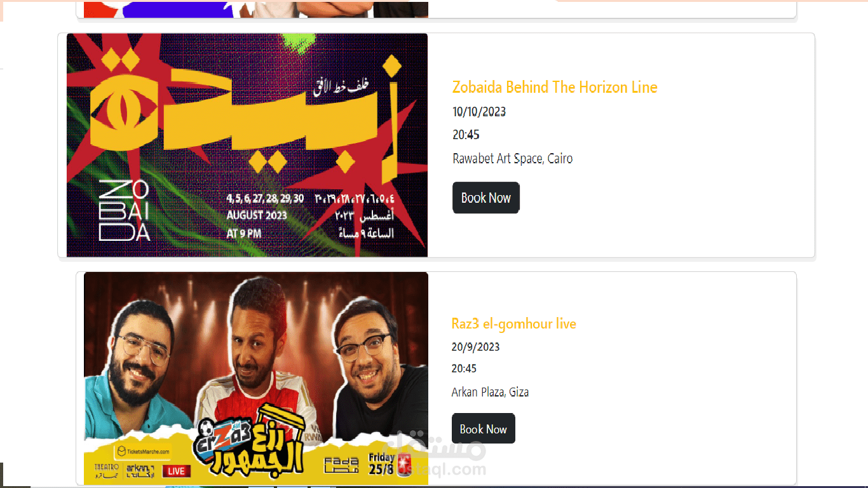The width and height of the screenshot is (868, 488).
Task: Click the Theatro logo on the Raz3 poster
Action: (x=105, y=471)
